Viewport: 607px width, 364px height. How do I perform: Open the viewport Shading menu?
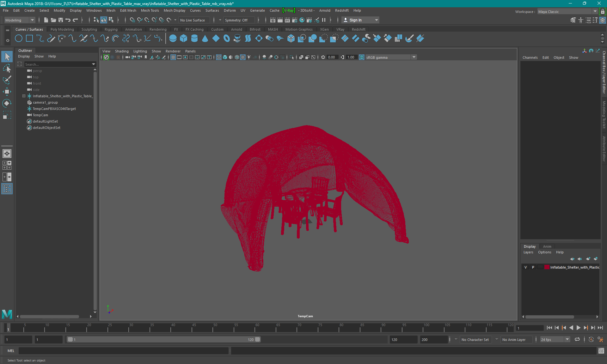[122, 51]
